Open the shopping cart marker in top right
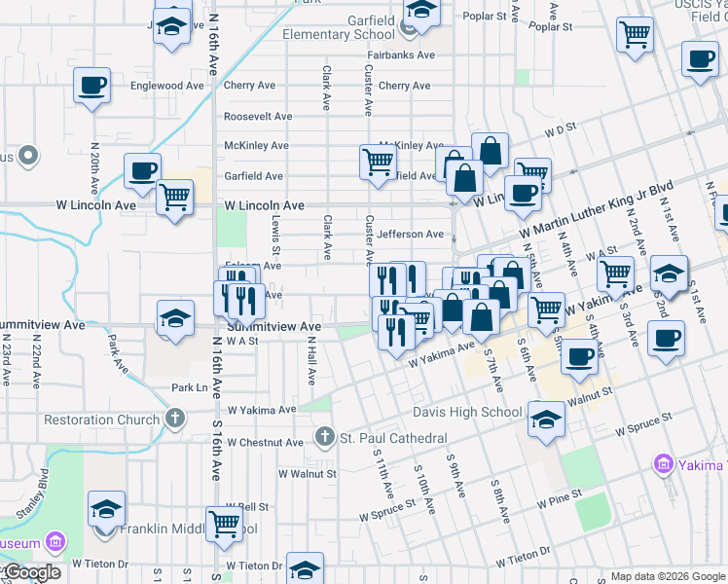 [x=636, y=37]
